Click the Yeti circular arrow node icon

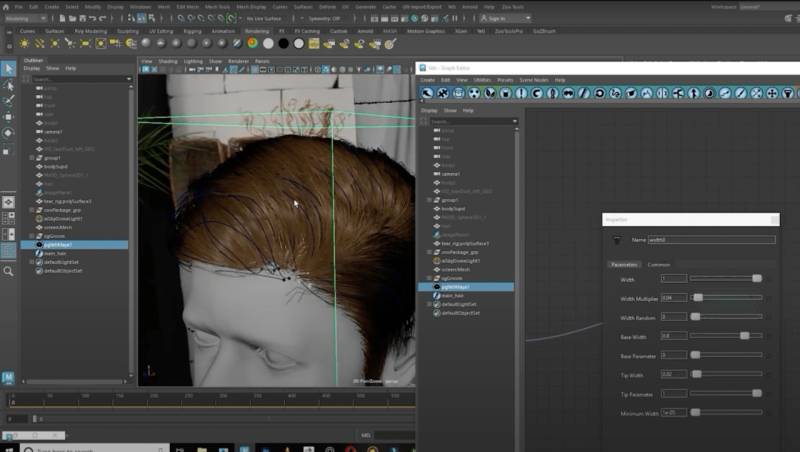coord(599,93)
